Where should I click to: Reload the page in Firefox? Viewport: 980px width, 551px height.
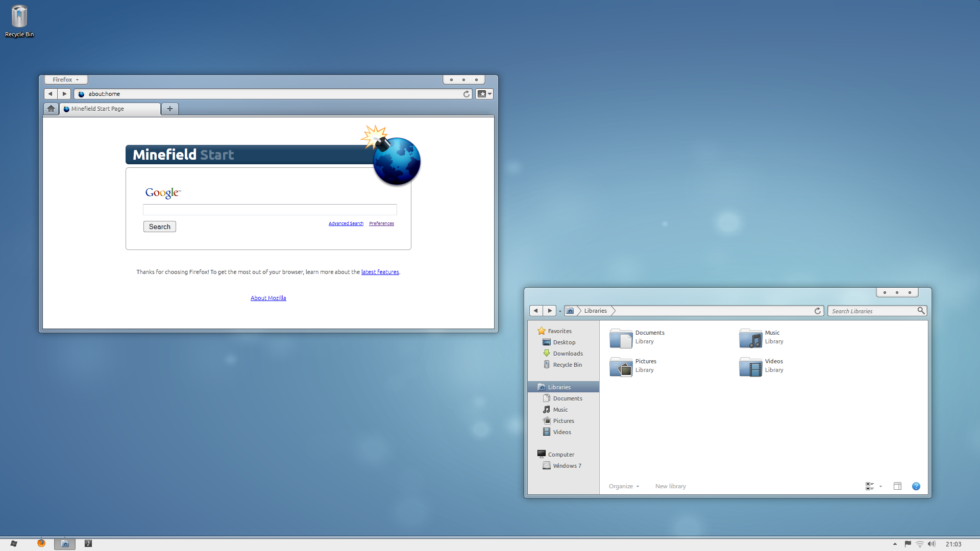click(466, 94)
